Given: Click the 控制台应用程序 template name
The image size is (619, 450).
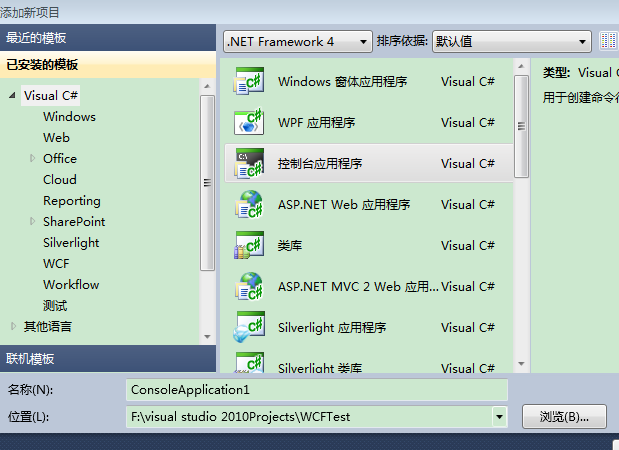Looking at the screenshot, I should tap(320, 163).
